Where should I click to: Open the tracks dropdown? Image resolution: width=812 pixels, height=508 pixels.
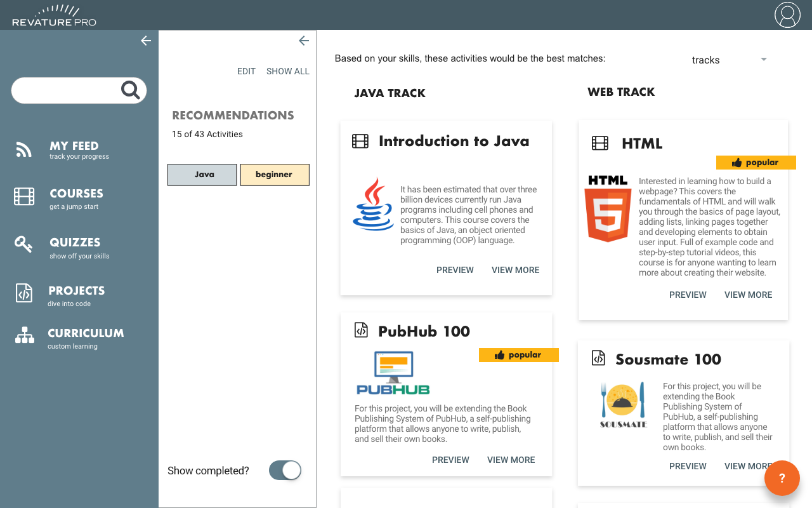pos(730,60)
